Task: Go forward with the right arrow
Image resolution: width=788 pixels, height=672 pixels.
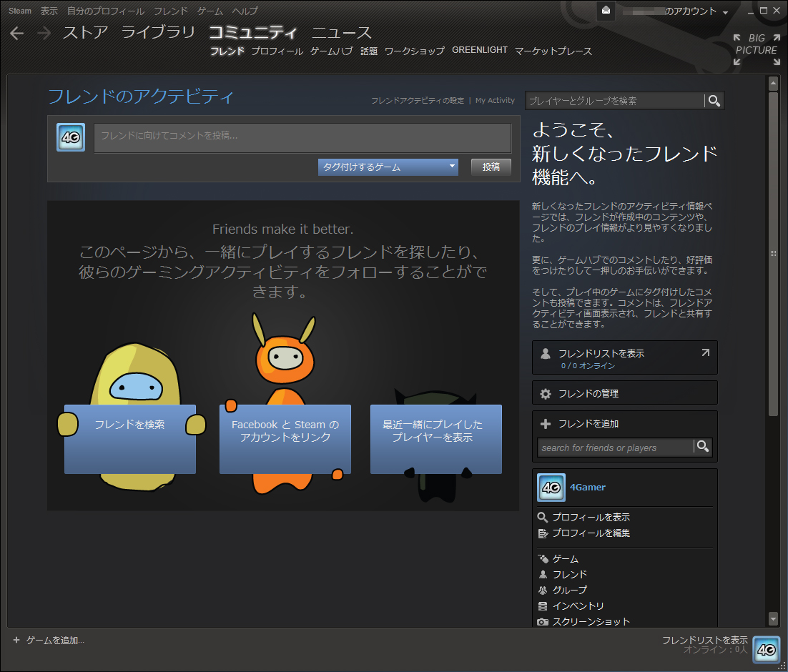Action: click(44, 33)
